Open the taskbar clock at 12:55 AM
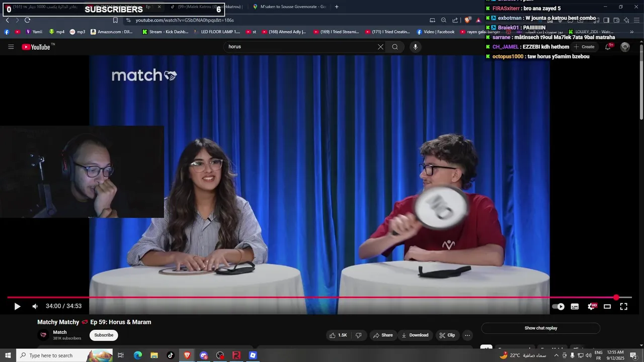The image size is (644, 362). [616, 355]
